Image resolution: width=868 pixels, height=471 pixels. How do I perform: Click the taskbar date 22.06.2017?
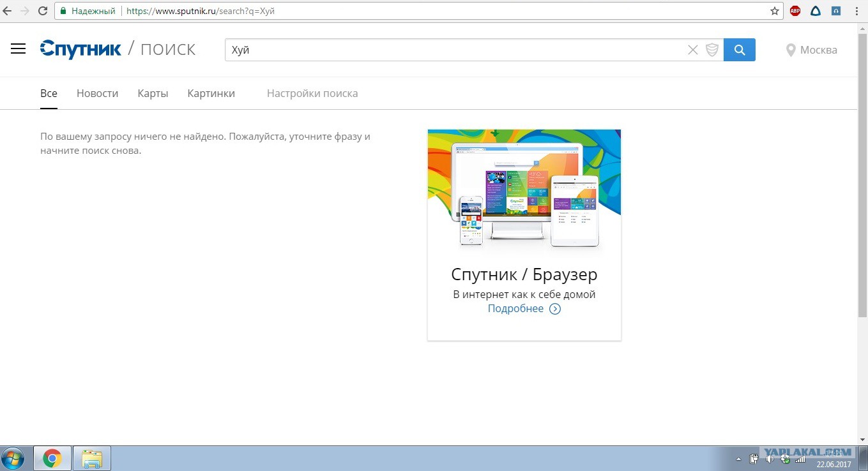[834, 465]
